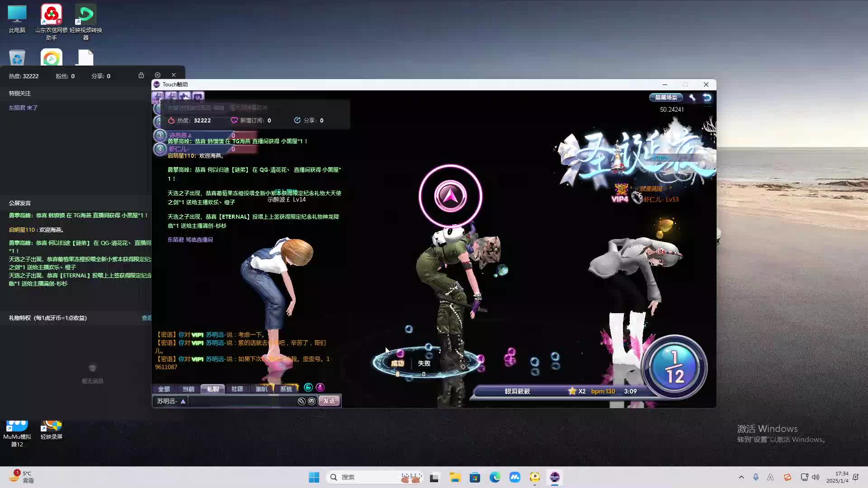Click the chat message input field
868x488 pixels.
click(242, 401)
